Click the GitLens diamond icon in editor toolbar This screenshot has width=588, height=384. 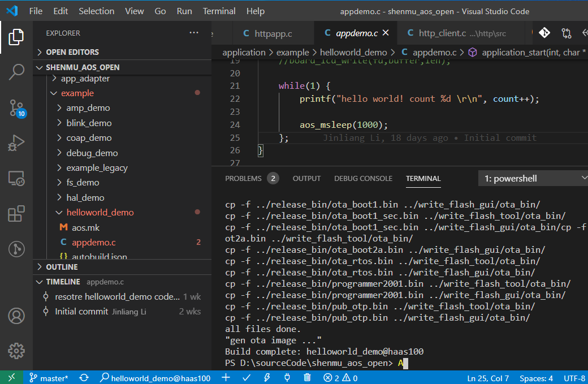544,33
